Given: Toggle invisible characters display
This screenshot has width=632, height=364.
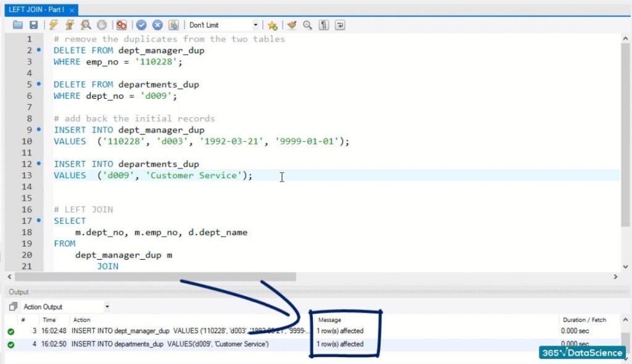Looking at the screenshot, I should tap(323, 25).
